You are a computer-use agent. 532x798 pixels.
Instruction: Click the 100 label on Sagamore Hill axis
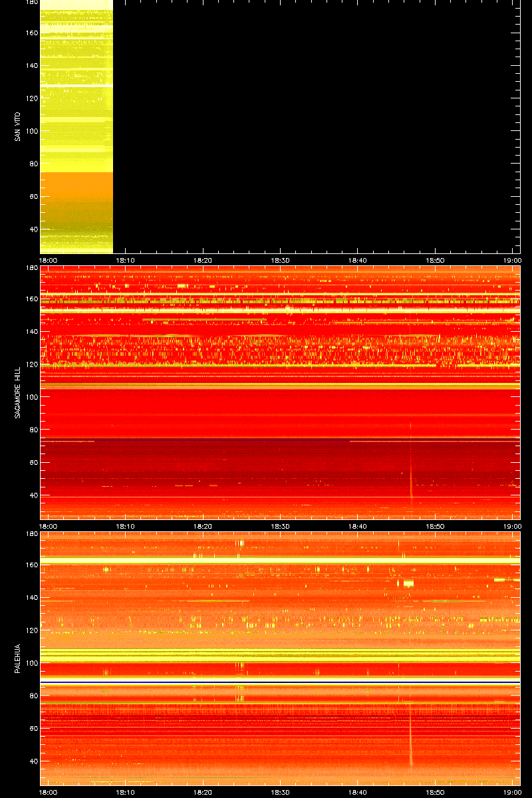(31, 397)
